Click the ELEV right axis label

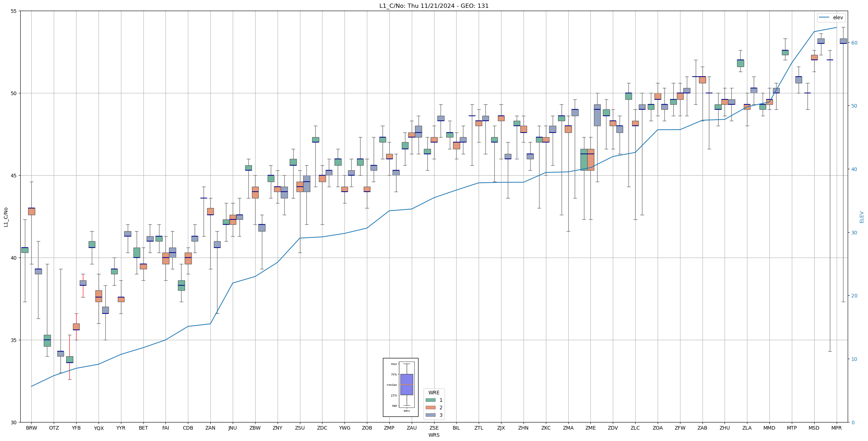[x=862, y=217]
